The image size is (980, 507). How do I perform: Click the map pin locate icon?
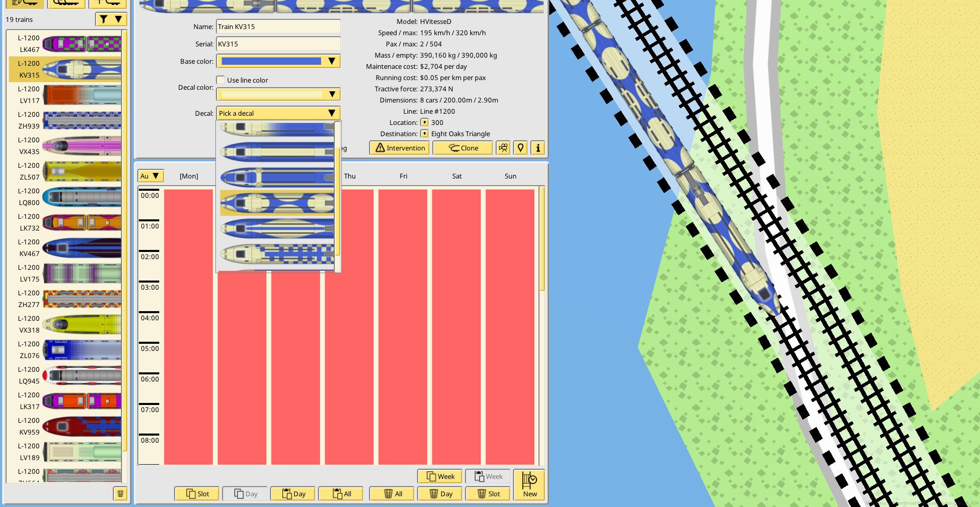coord(521,148)
